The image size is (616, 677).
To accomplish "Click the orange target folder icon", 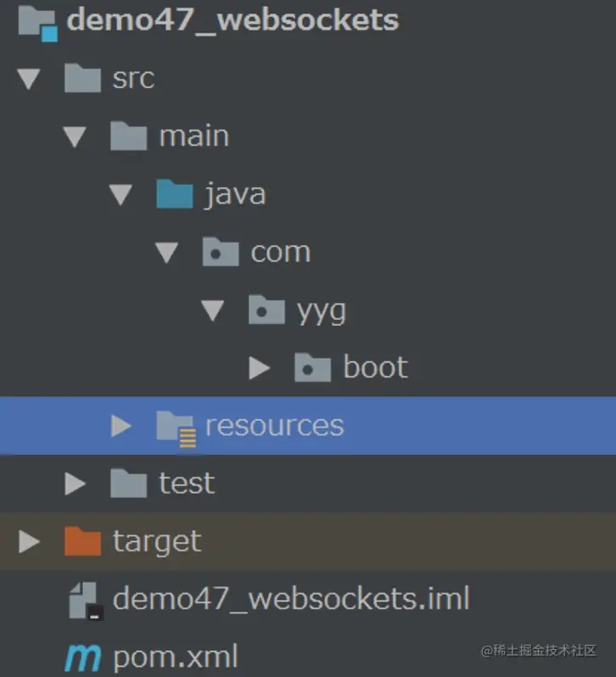I will 82,541.
